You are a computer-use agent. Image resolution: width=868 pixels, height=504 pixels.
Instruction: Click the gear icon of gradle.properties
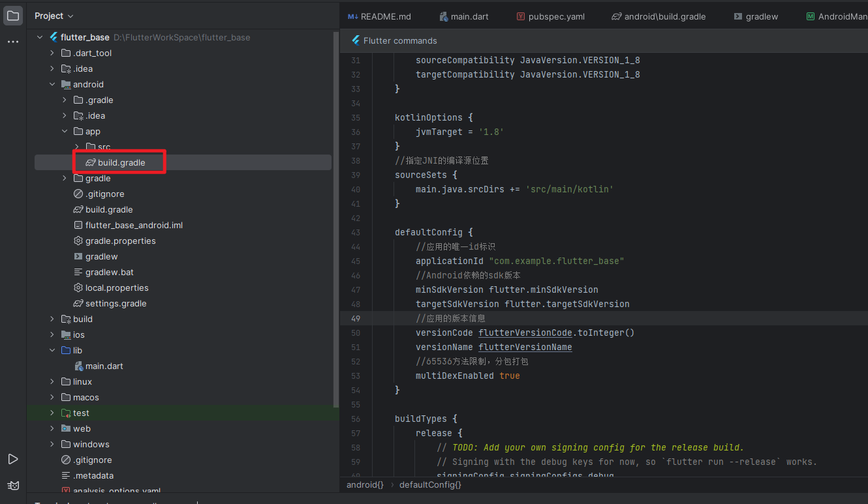click(x=78, y=241)
